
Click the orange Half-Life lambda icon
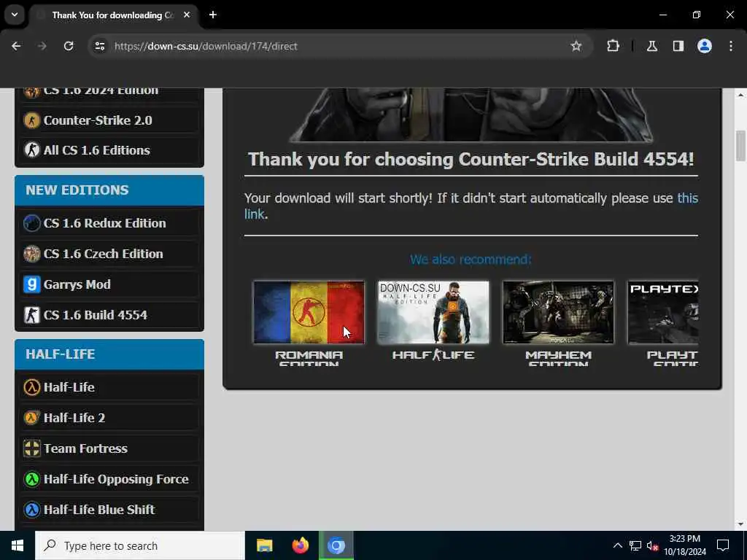[x=32, y=387]
